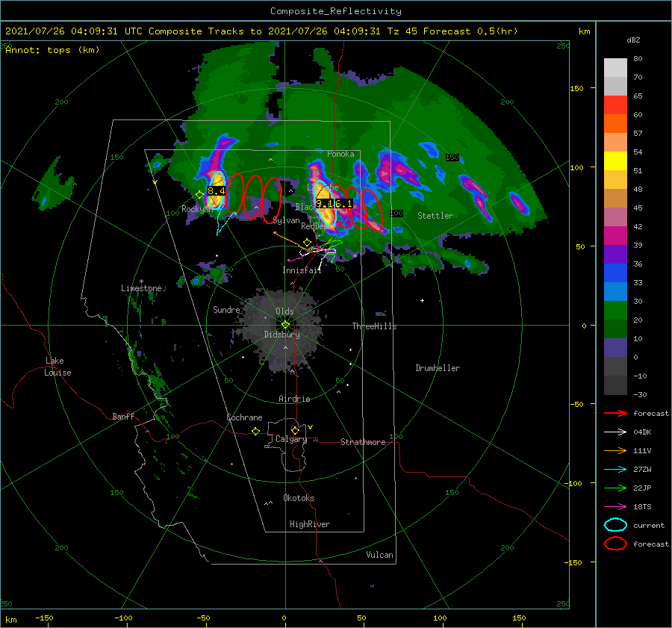Pick the magenta 39-42 dBZ swatch
This screenshot has height=628, width=672.
pos(615,236)
